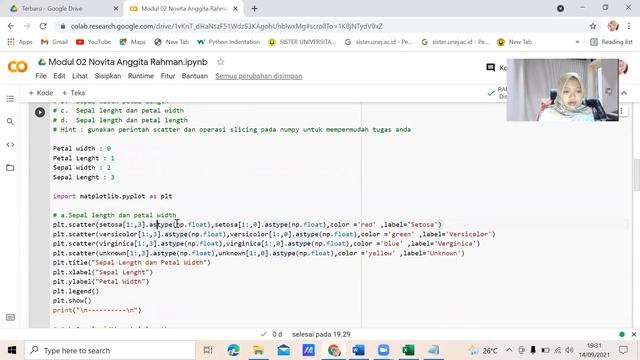The width and height of the screenshot is (640, 360).
Task: Open the Python Indentation bookmark
Action: 229,42
